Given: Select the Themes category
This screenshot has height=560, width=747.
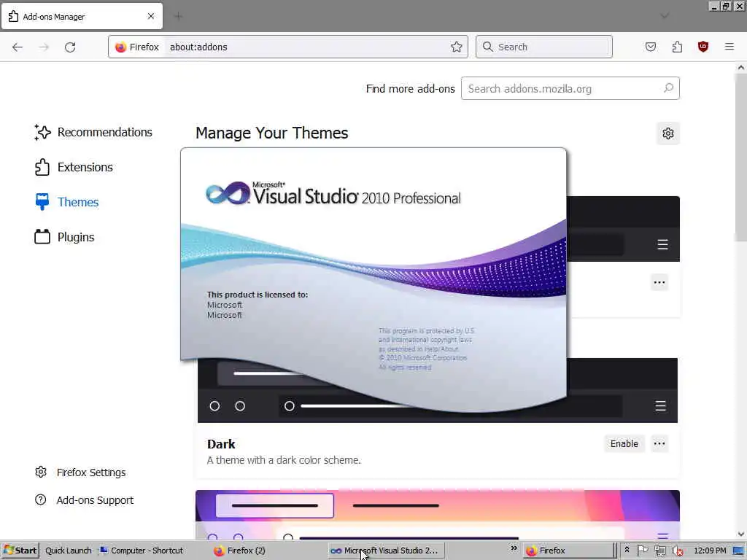Looking at the screenshot, I should [66, 202].
